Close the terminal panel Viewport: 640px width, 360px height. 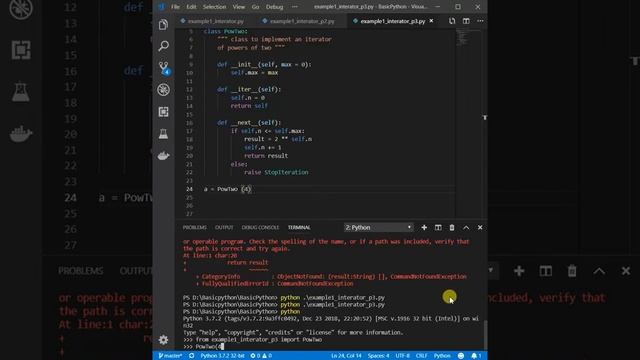coord(480,227)
